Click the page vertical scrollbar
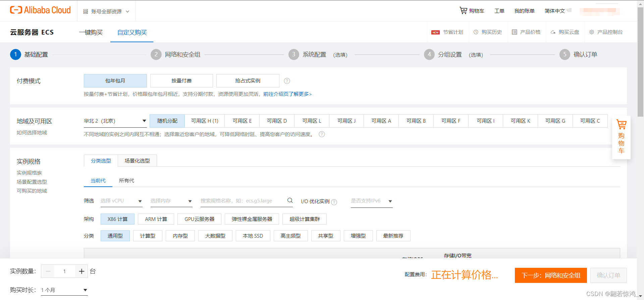Screen dimensions: 644x300 point(640,62)
